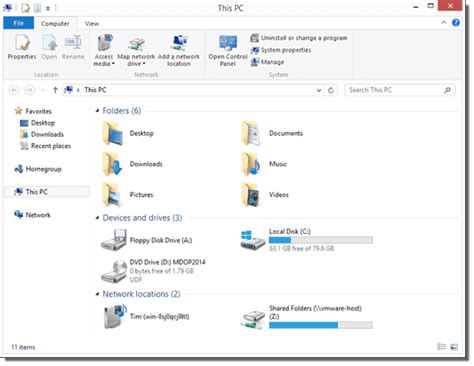This screenshot has width=474, height=366.
Task: Collapse the Network locations group
Action: [97, 294]
